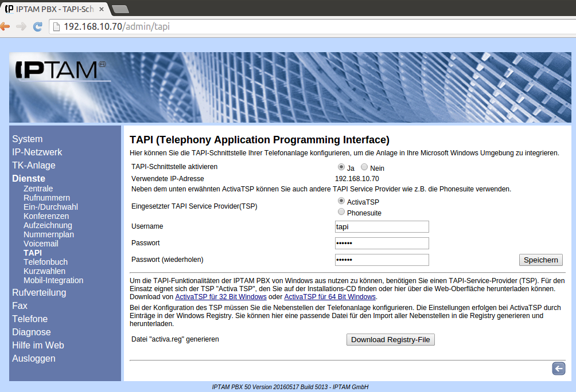Expand the System menu section
Viewport: 576px width, 392px height.
tap(27, 139)
